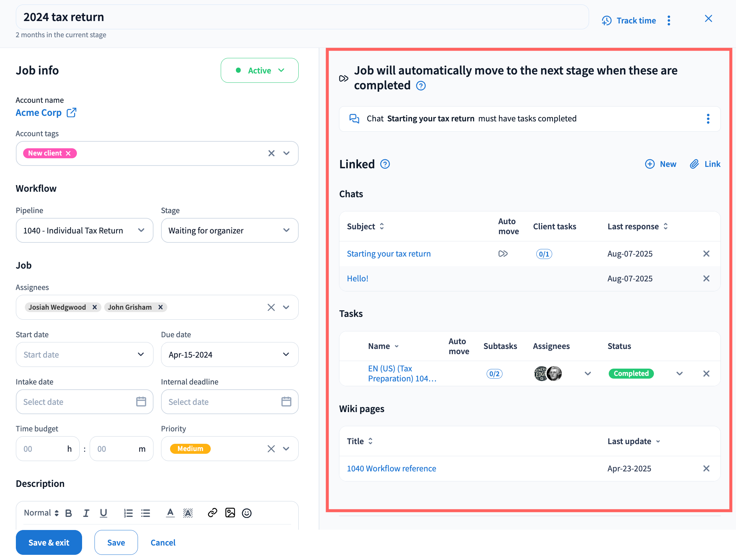The width and height of the screenshot is (736, 560).
Task: Toggle underline formatting in description
Action: point(103,513)
